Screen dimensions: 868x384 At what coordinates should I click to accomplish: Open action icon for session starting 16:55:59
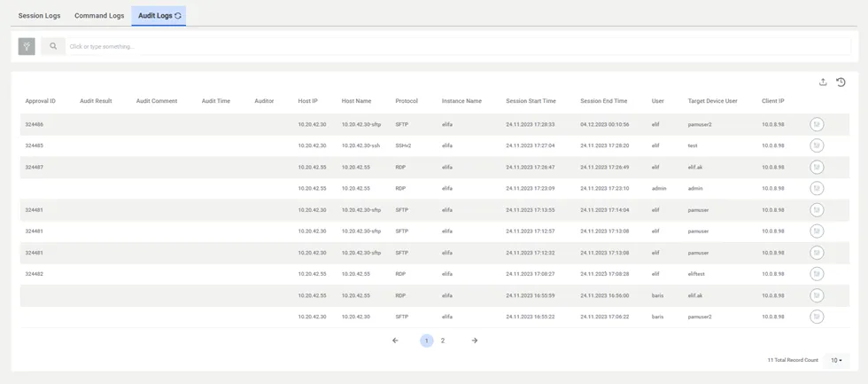pos(817,295)
